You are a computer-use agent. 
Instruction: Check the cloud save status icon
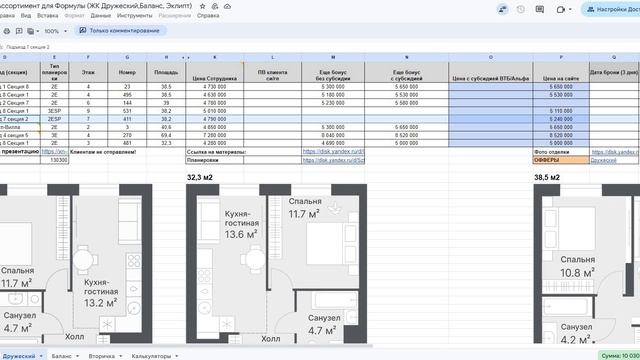point(228,6)
